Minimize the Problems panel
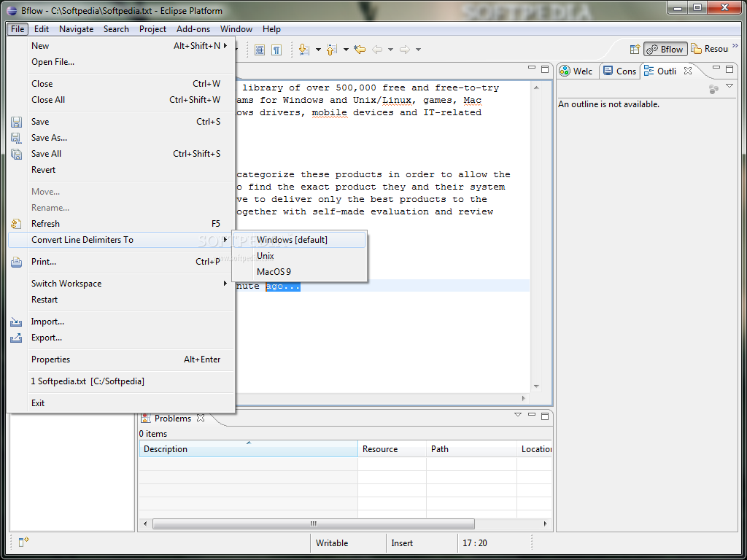 (x=532, y=415)
